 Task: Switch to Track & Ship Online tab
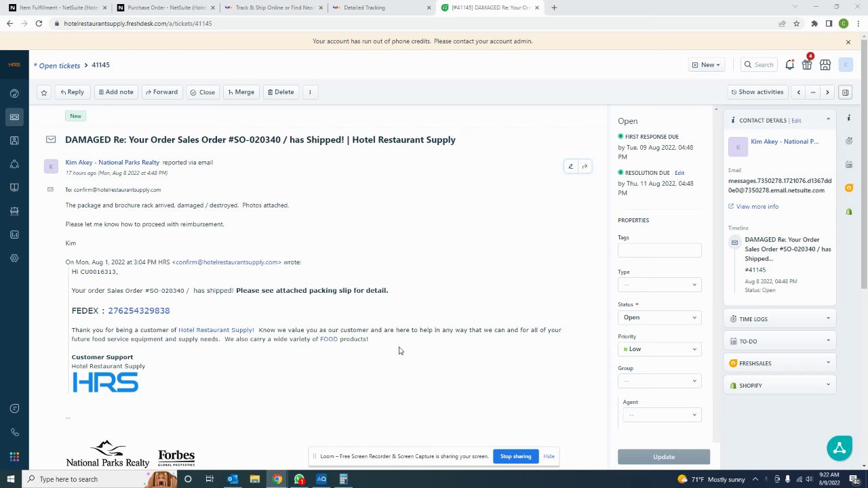(x=273, y=8)
